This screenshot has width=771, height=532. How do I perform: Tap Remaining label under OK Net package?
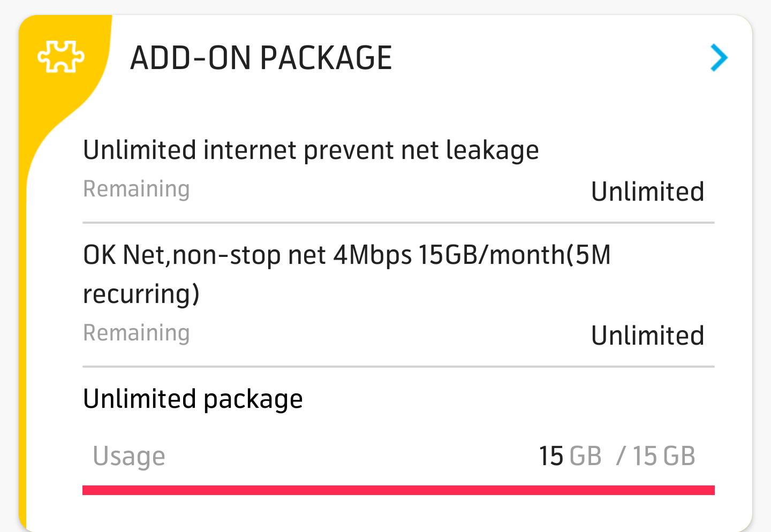137,333
